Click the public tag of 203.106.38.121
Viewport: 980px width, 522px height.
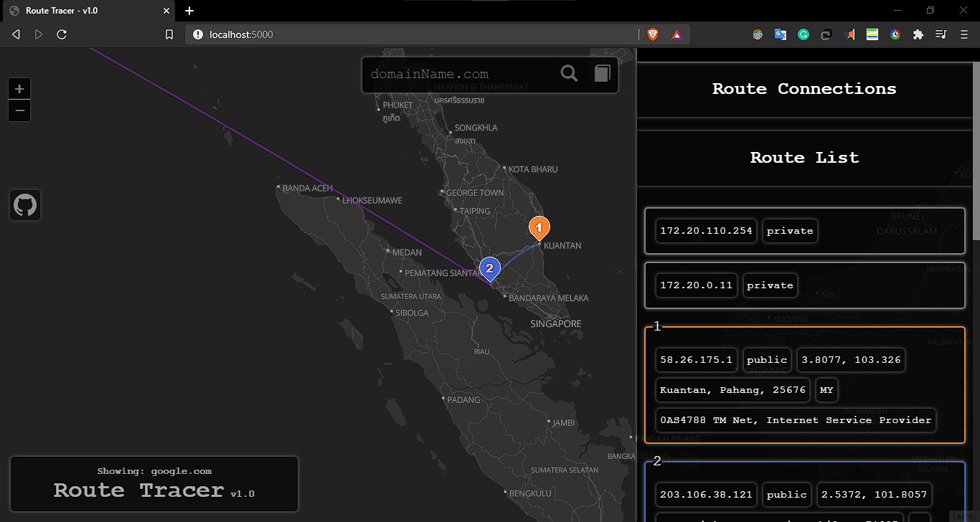click(786, 494)
